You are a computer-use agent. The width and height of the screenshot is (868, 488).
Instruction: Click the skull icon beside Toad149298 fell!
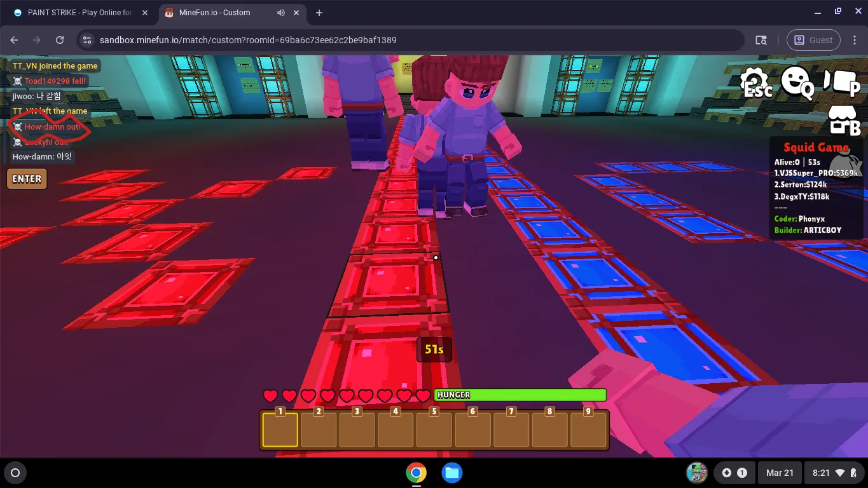(x=18, y=81)
